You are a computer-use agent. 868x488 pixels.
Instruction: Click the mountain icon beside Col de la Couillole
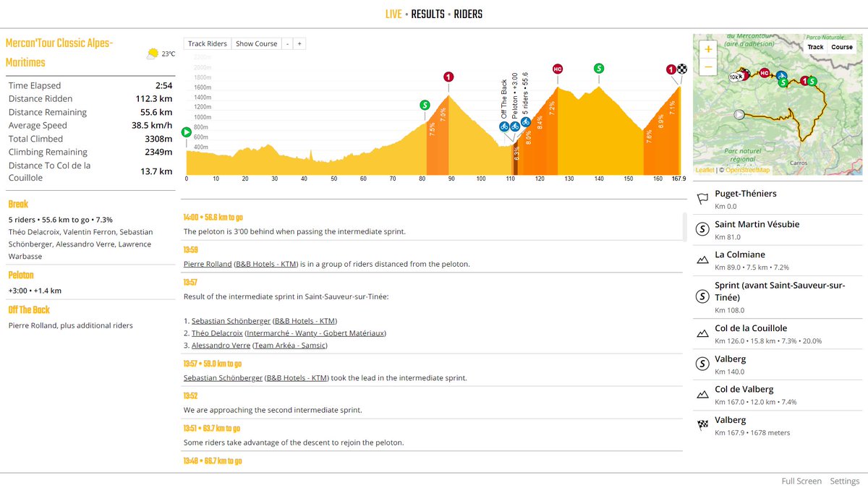(702, 334)
